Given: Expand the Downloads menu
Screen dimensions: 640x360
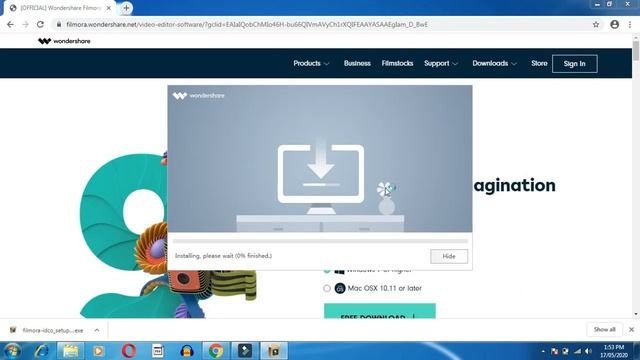Looking at the screenshot, I should 494,63.
